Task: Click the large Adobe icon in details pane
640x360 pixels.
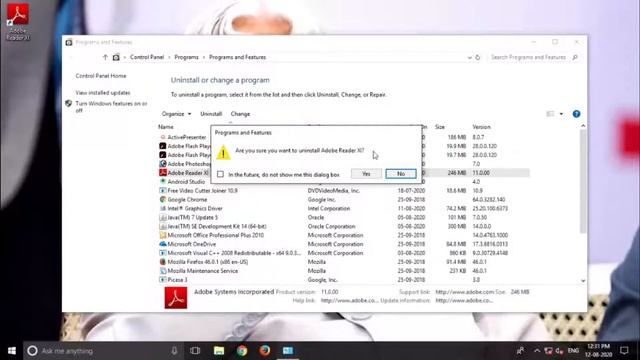Action: coord(176,298)
